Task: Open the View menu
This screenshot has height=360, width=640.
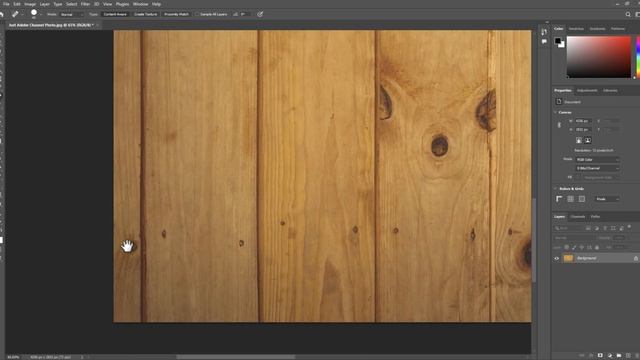Action: 107,4
